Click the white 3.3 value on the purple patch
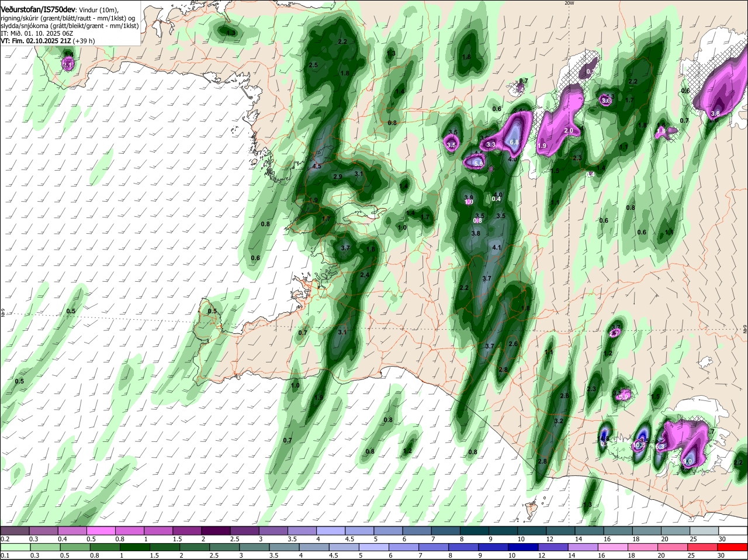Image resolution: width=748 pixels, height=560 pixels. (491, 144)
